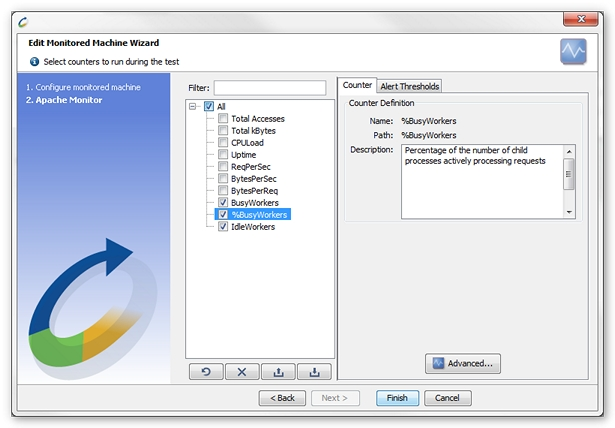The image size is (615, 428).
Task: Go to step 1 Configure monitored machine
Action: pyautogui.click(x=83, y=87)
